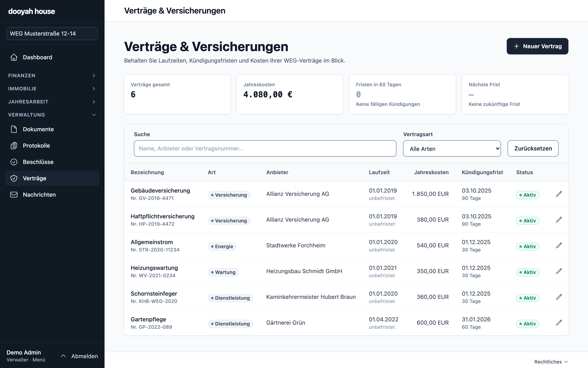Click the Nachrichten envelope icon

[x=14, y=194]
